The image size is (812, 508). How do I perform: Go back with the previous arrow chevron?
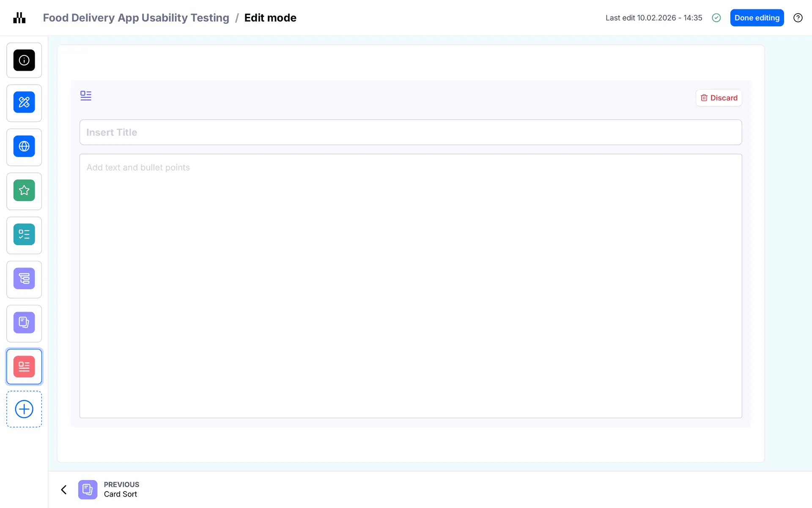[64, 490]
